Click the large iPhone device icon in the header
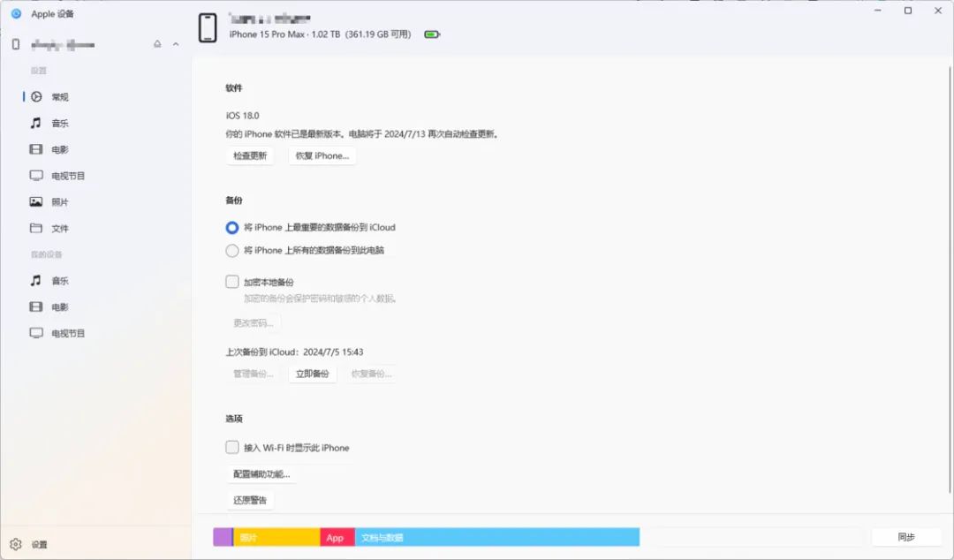The width and height of the screenshot is (954, 560). tap(208, 27)
